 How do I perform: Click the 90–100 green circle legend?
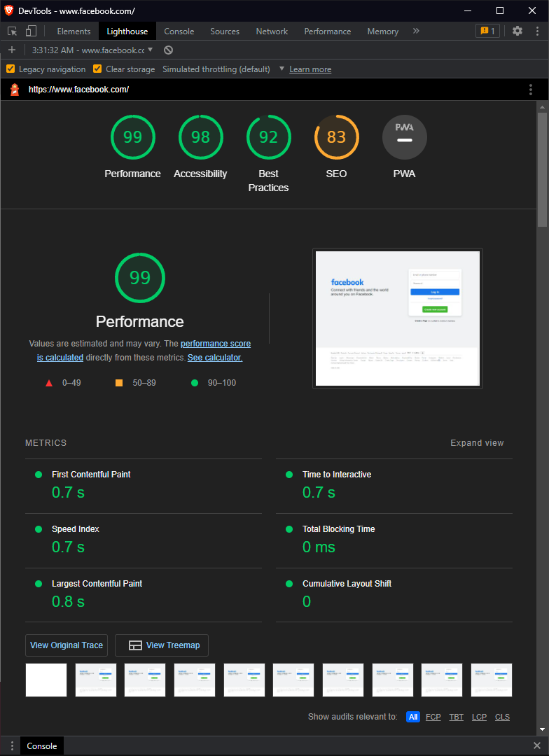click(214, 383)
